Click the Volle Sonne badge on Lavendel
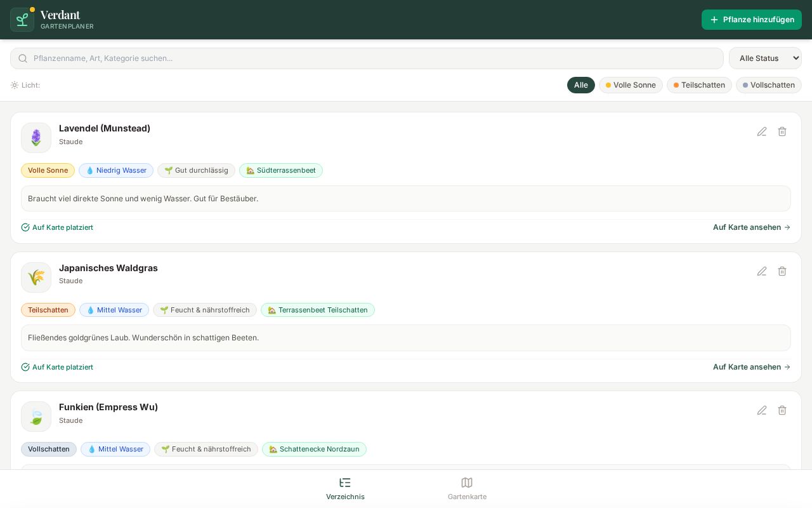Viewport: 812px width, 508px height. click(48, 170)
